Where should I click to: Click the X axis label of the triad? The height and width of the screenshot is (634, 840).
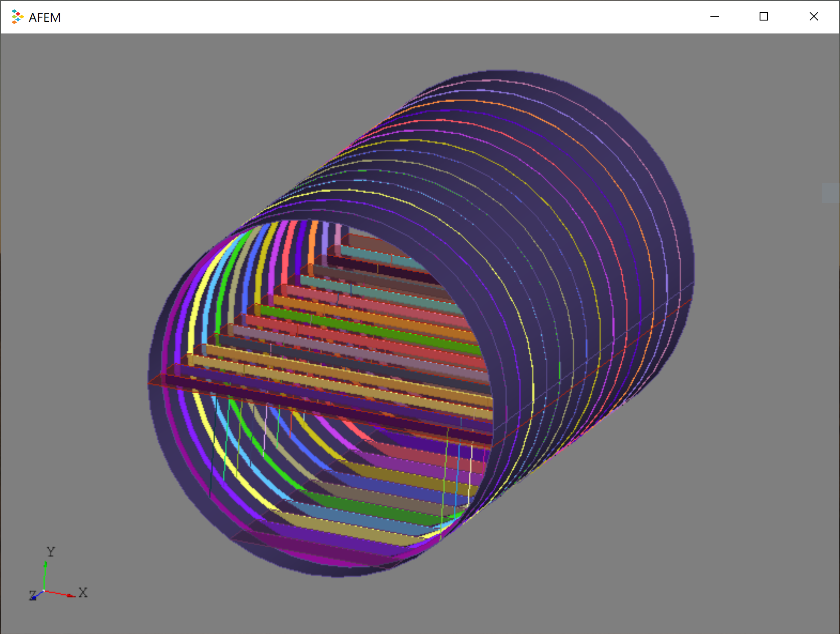coord(83,592)
